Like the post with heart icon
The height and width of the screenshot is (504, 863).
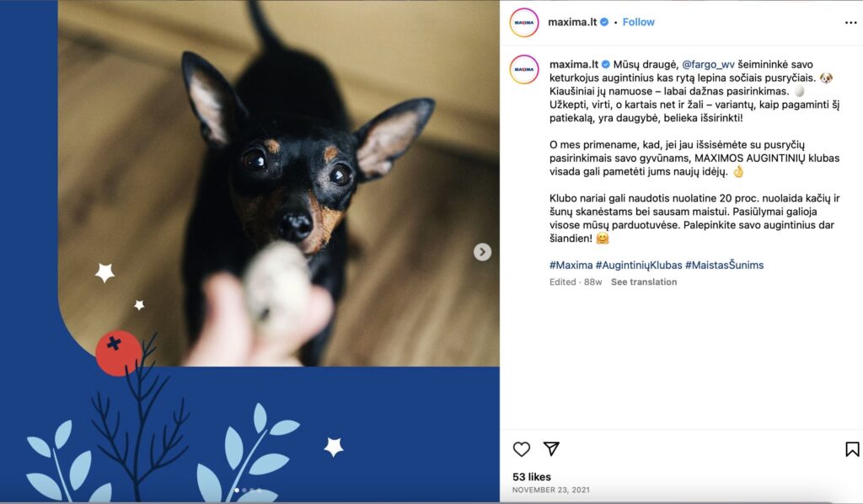tap(521, 449)
